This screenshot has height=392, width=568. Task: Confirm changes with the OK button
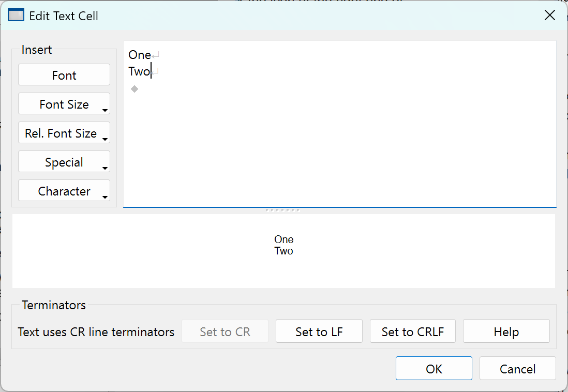pyautogui.click(x=434, y=368)
